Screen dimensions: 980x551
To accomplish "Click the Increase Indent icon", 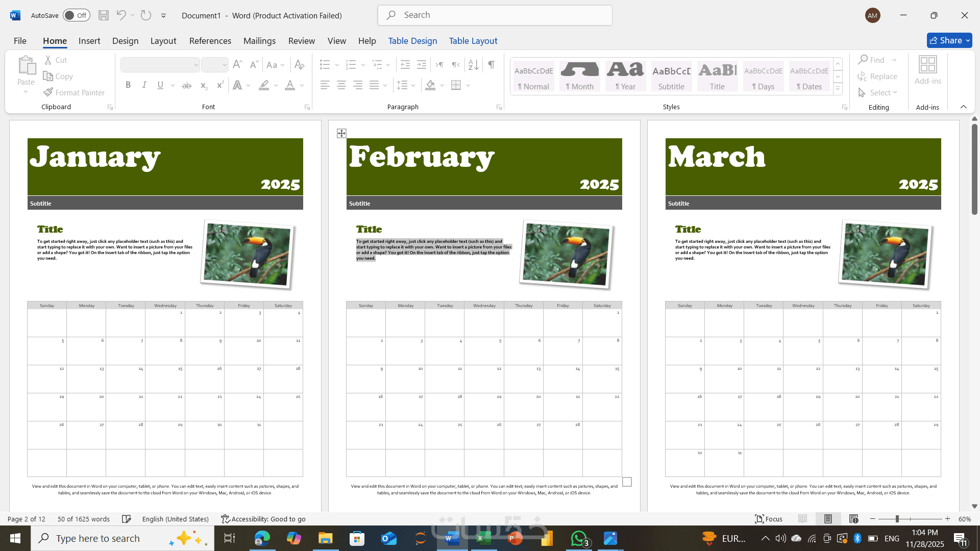I will [422, 65].
